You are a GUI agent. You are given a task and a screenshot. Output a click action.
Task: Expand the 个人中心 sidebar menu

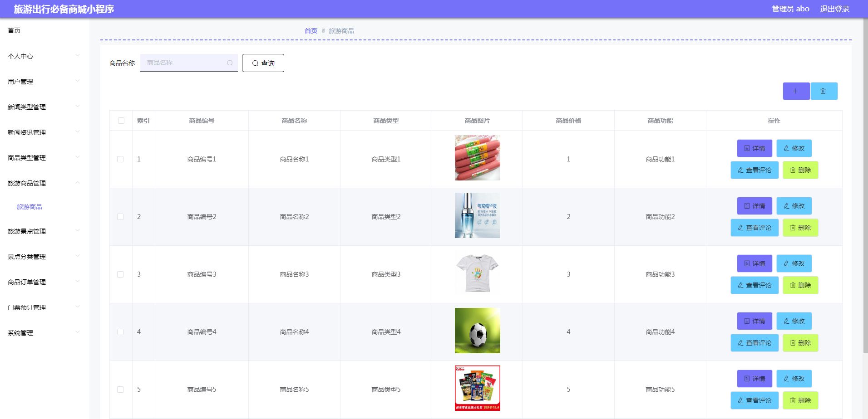tap(44, 56)
